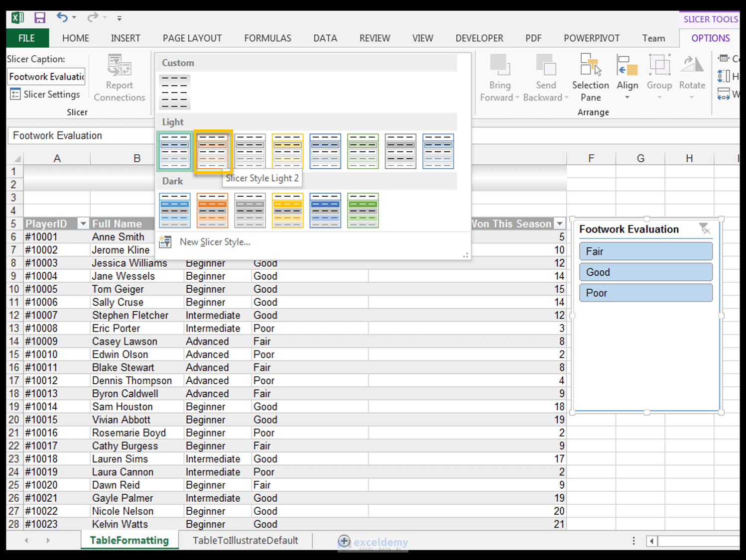
Task: Open Slicer Settings
Action: tap(46, 94)
